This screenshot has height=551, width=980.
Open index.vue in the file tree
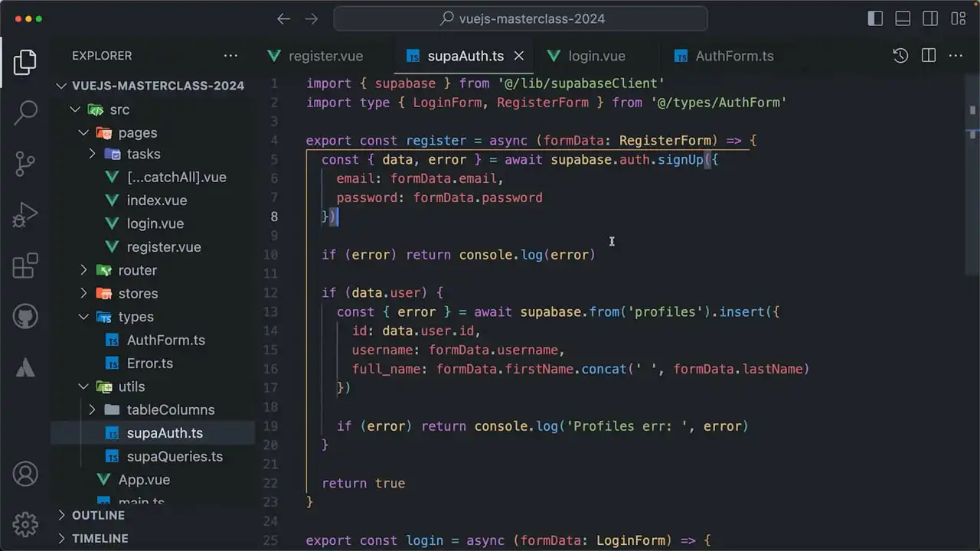pos(153,201)
